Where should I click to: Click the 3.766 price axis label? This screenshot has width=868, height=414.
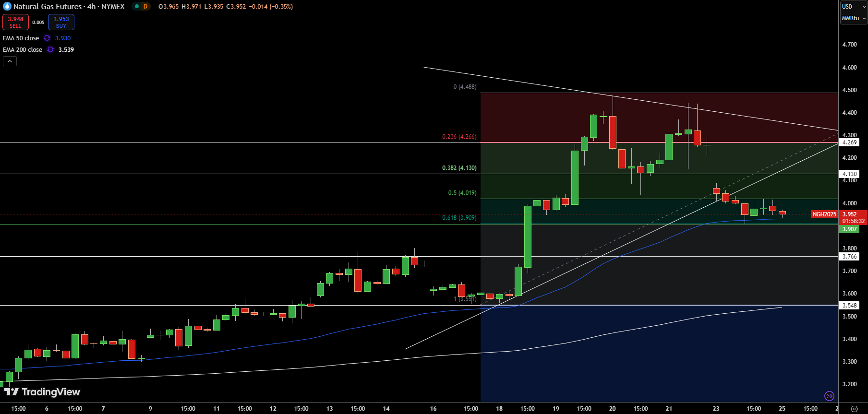click(x=849, y=257)
